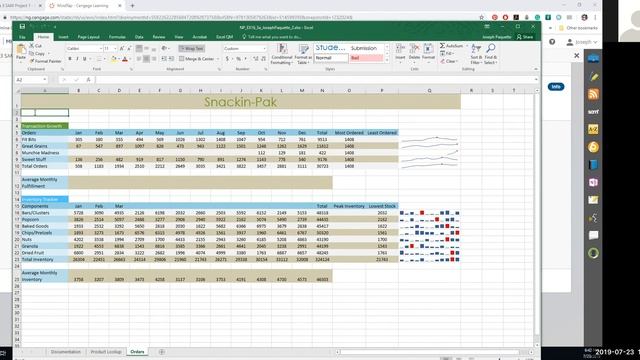The width and height of the screenshot is (640, 360).
Task: Click the Clear eraser icon
Action: tap(442, 61)
